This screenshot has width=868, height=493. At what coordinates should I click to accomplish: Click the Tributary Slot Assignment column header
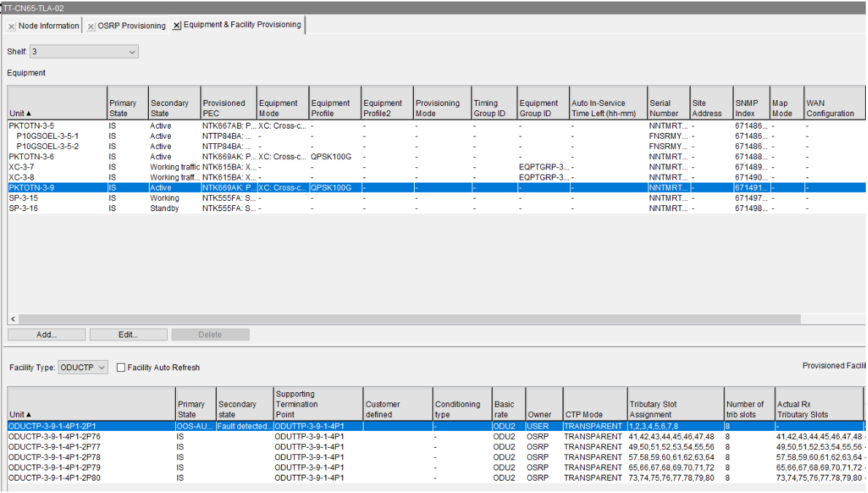tap(676, 405)
